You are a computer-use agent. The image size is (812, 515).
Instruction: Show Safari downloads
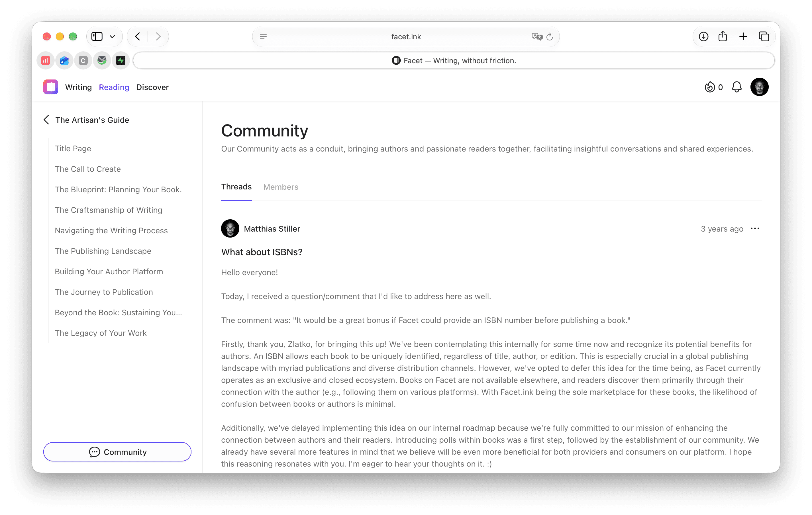pos(703,36)
